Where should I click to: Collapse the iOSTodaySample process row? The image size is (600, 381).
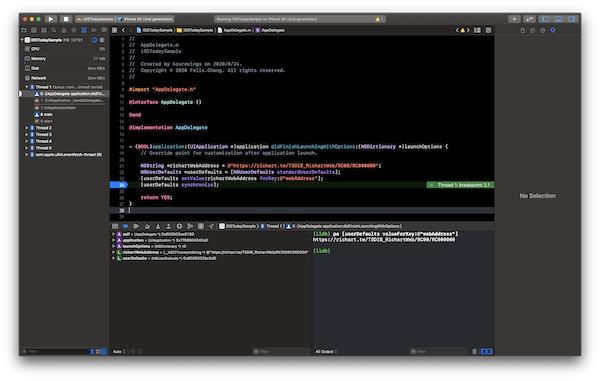pyautogui.click(x=22, y=40)
